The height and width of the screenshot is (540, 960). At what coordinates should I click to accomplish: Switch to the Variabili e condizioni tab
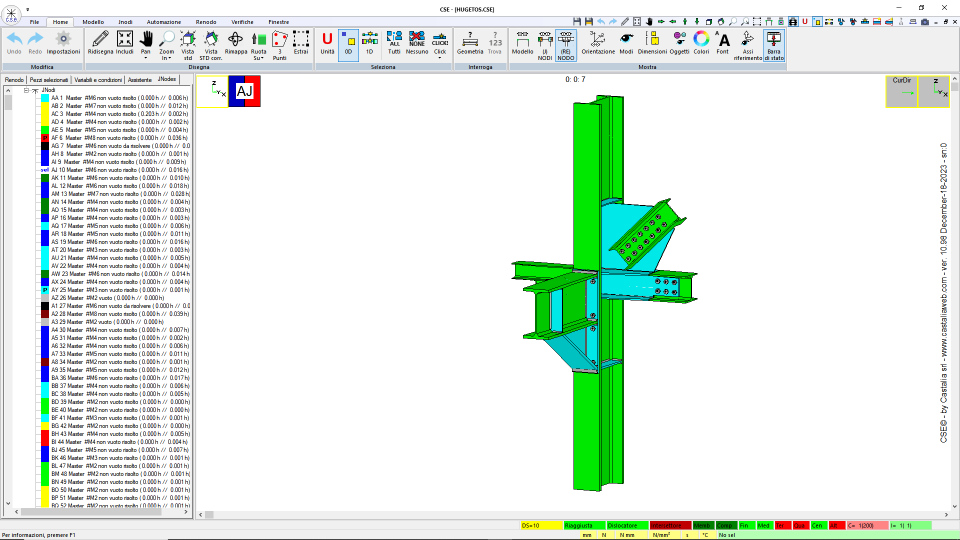98,80
